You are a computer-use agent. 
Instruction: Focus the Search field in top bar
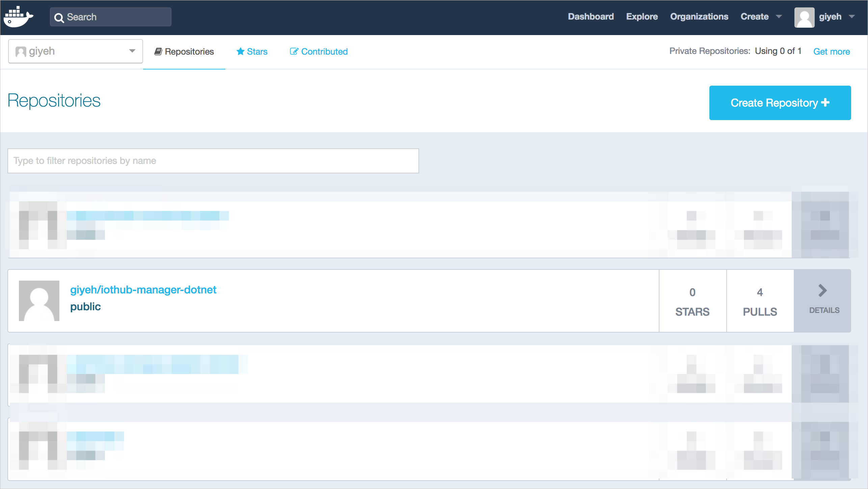coord(111,17)
